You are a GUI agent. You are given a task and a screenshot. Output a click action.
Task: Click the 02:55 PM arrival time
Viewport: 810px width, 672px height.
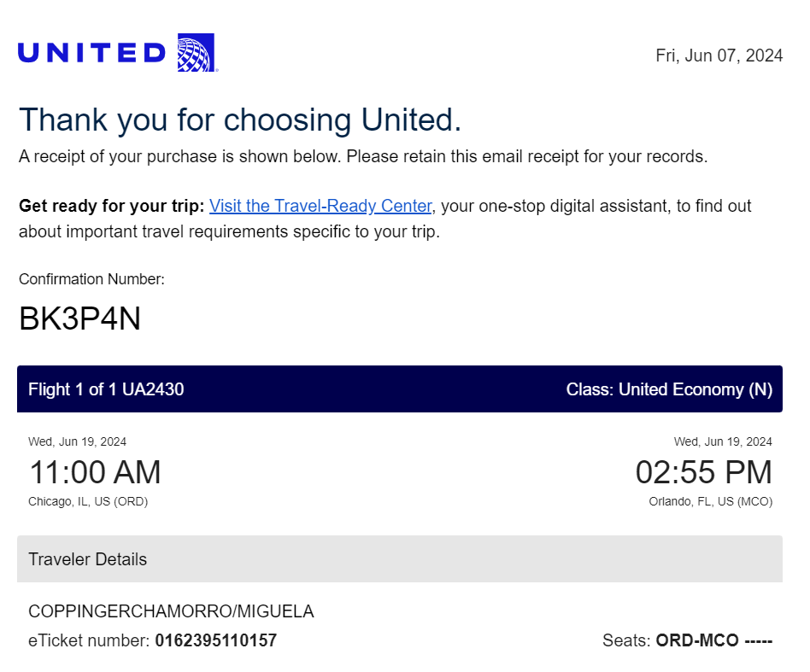click(703, 471)
